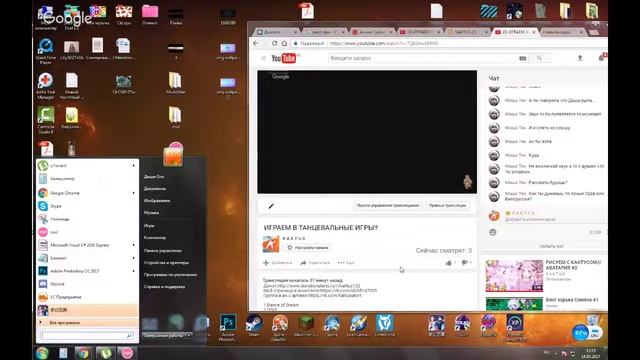
Task: Open the YouTube hamburger guide menu
Action: click(264, 58)
